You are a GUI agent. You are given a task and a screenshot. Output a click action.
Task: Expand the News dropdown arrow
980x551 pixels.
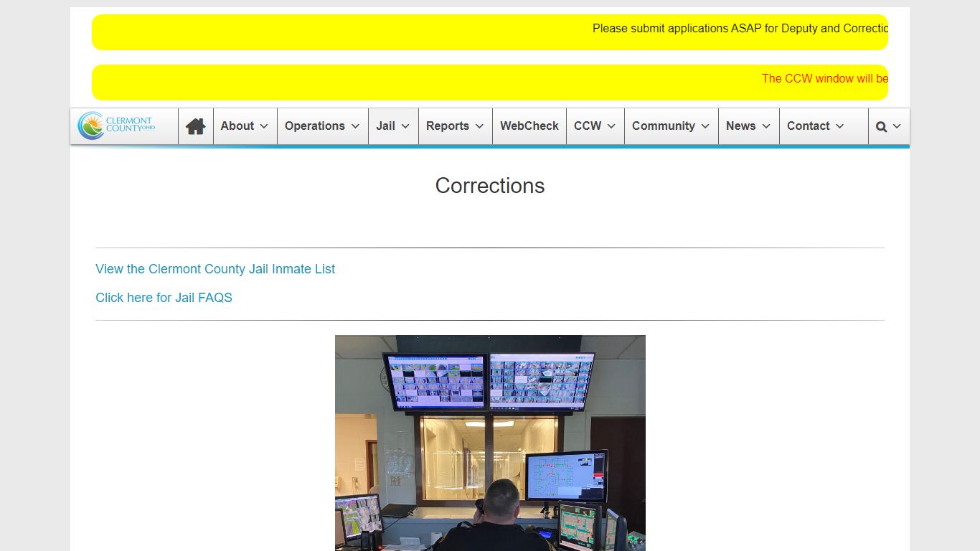[x=766, y=126]
